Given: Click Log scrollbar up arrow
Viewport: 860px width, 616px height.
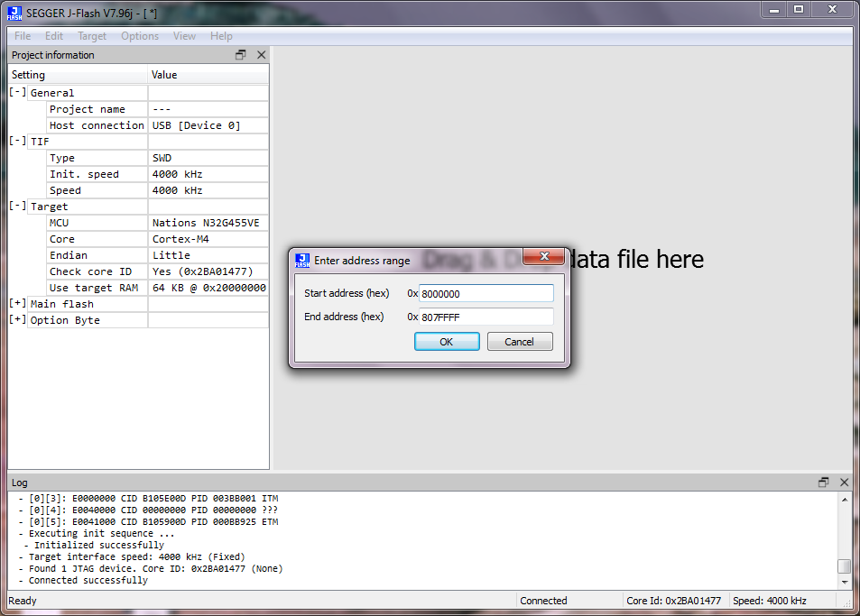Looking at the screenshot, I should tap(845, 500).
